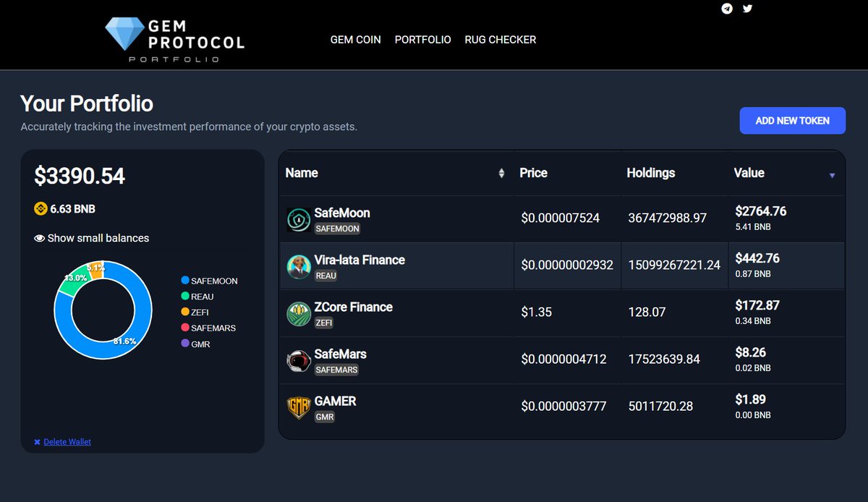Toggle SAFEMOON blue legend swatch
Image resolution: width=868 pixels, height=502 pixels.
pyautogui.click(x=185, y=281)
